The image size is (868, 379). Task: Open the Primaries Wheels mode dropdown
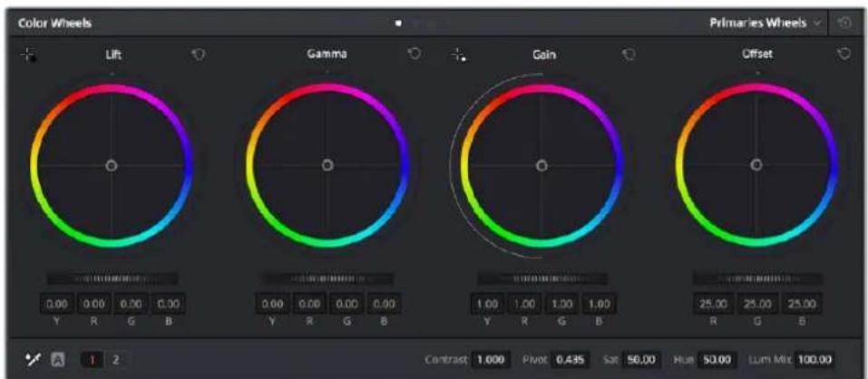[765, 24]
